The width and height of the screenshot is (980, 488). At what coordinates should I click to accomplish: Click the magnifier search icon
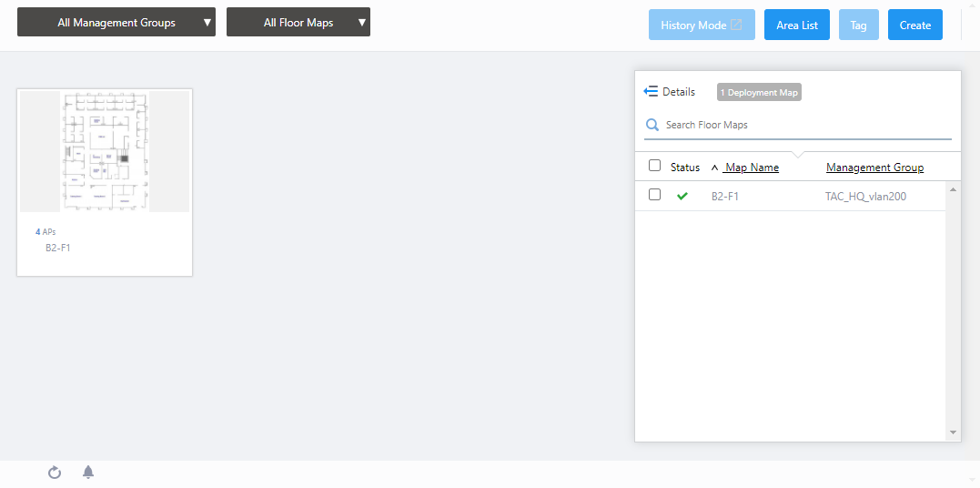652,125
